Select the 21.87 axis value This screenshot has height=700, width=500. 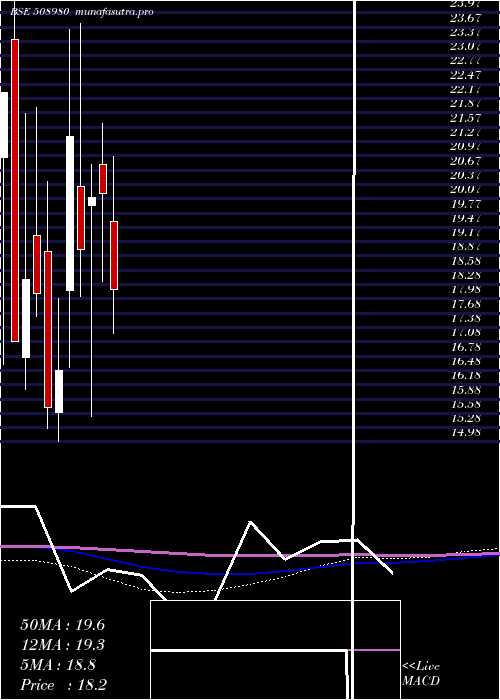point(466,104)
